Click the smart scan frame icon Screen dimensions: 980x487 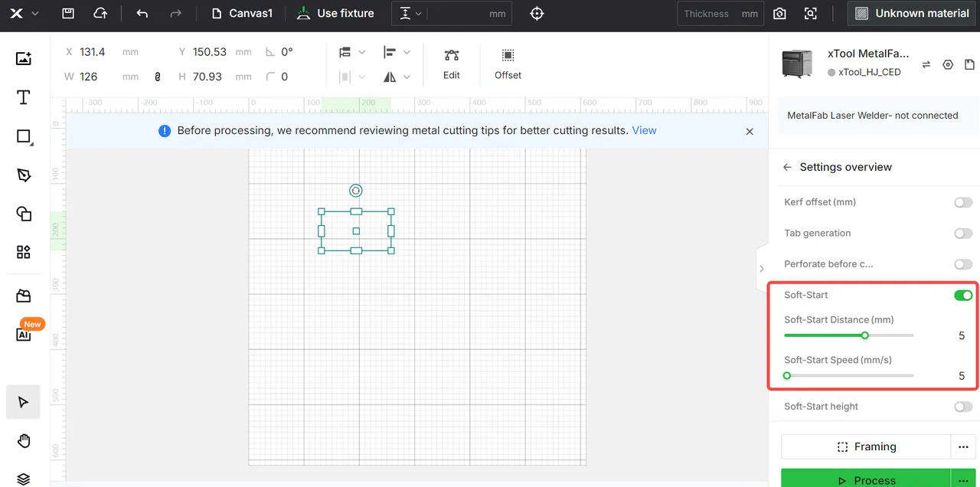(810, 14)
